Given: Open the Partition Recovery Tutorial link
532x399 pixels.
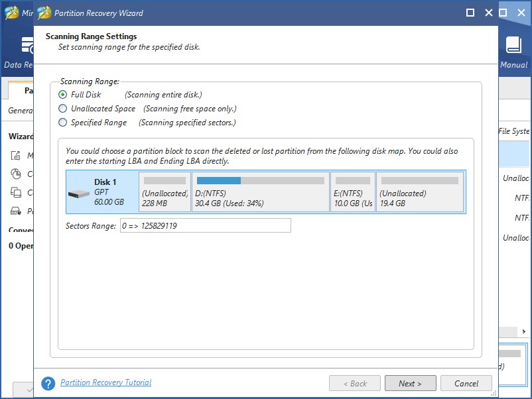Looking at the screenshot, I should point(105,382).
